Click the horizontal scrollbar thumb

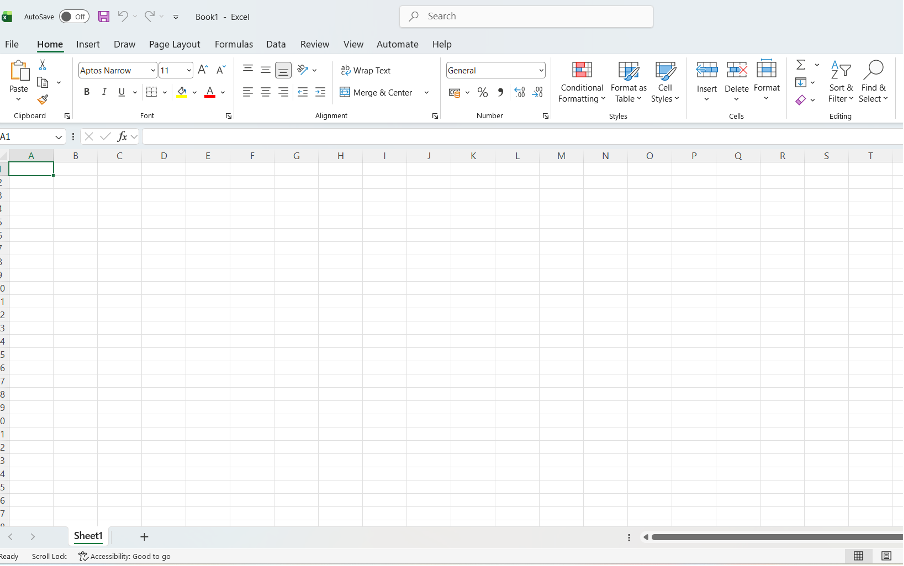[x=777, y=537]
